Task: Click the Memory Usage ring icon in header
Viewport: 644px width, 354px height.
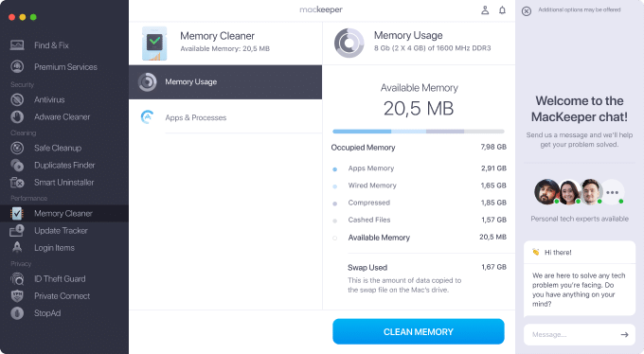Action: tap(349, 43)
